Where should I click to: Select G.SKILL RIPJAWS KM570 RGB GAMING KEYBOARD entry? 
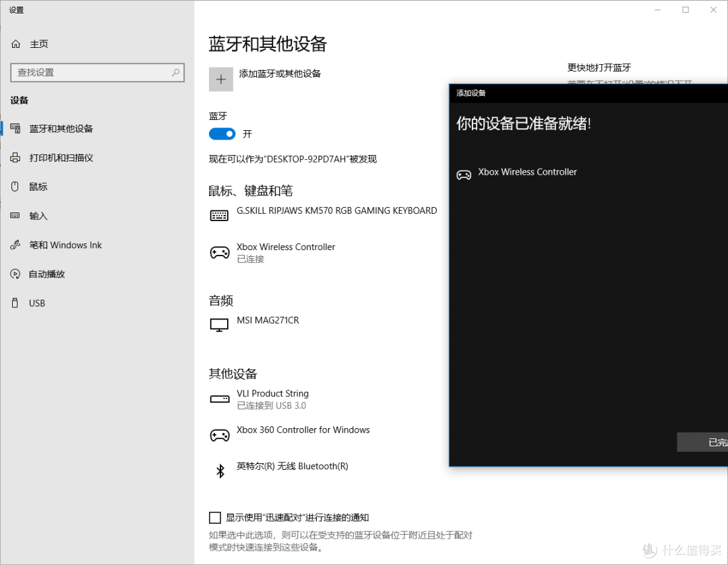324,216
